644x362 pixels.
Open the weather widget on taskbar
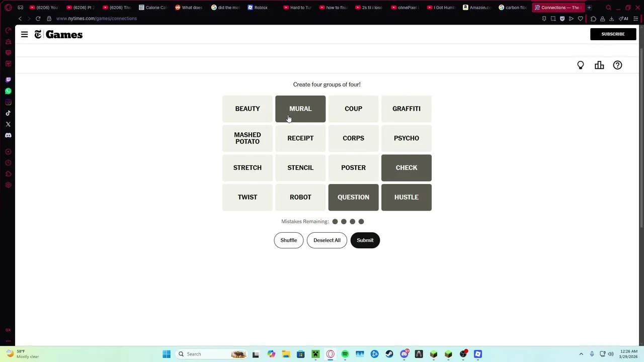(x=22, y=354)
